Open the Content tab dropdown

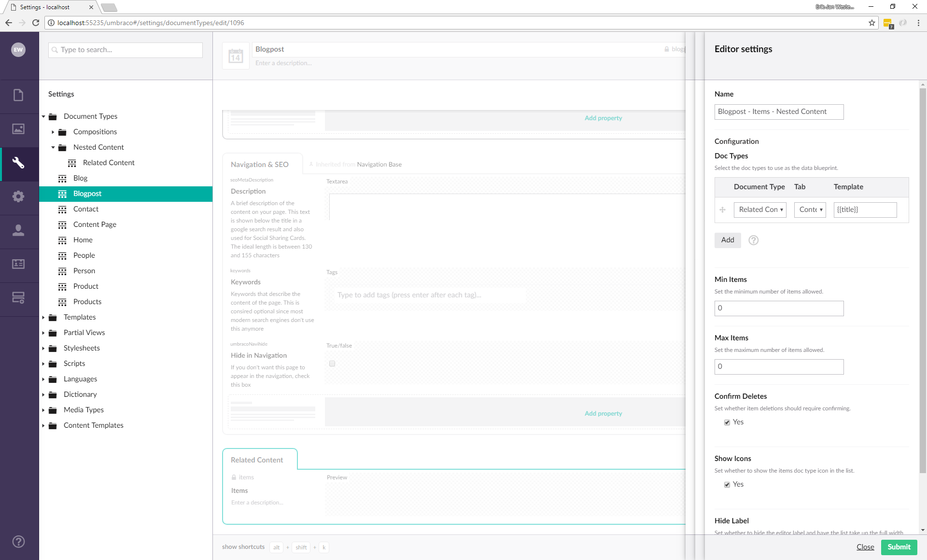point(810,210)
